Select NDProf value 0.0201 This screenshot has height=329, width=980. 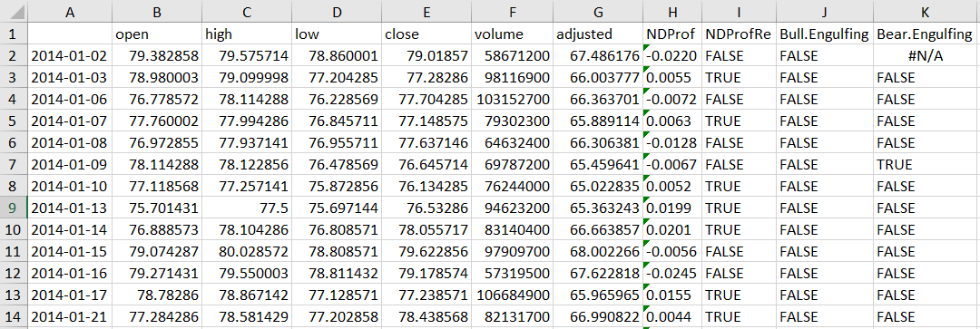point(671,229)
